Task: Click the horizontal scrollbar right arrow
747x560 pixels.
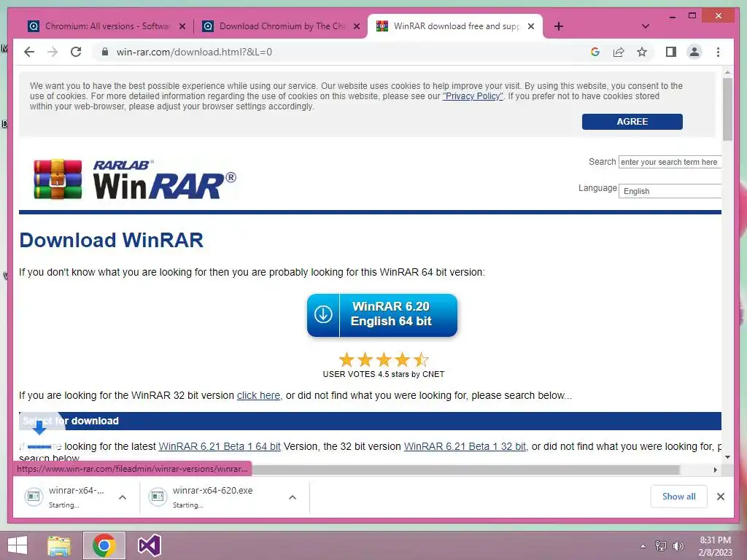Action: [x=716, y=470]
